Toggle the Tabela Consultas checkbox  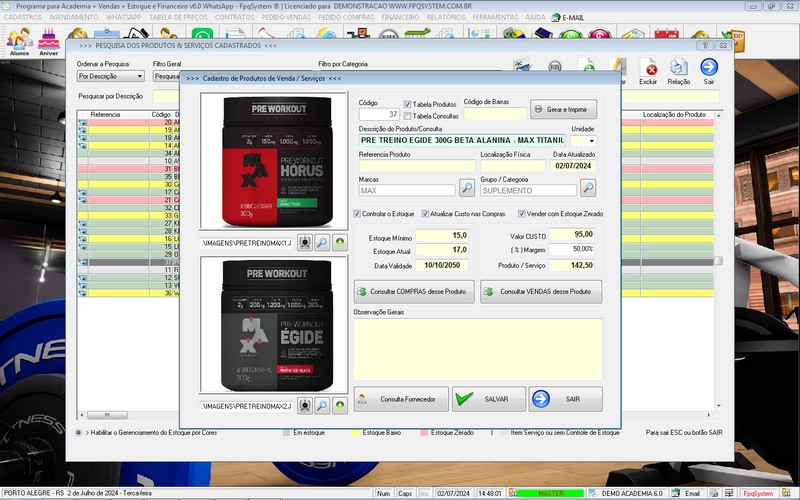point(407,116)
